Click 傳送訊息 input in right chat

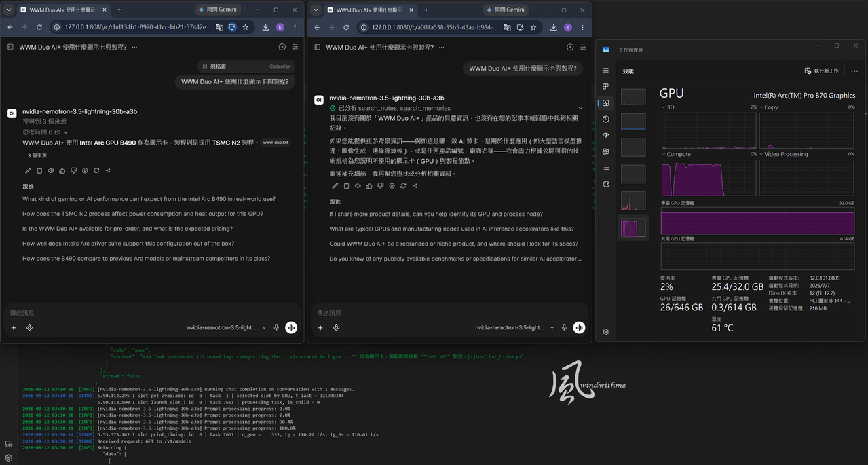coord(448,313)
